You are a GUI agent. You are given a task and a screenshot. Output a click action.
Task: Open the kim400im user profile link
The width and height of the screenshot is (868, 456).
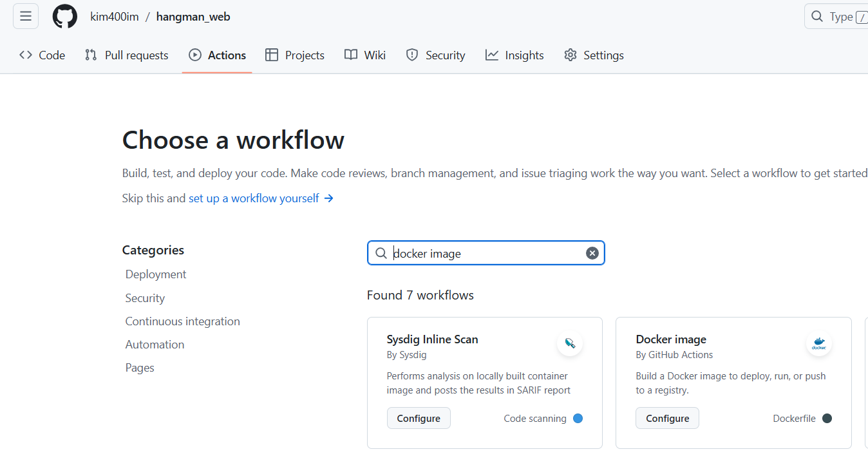pos(115,17)
